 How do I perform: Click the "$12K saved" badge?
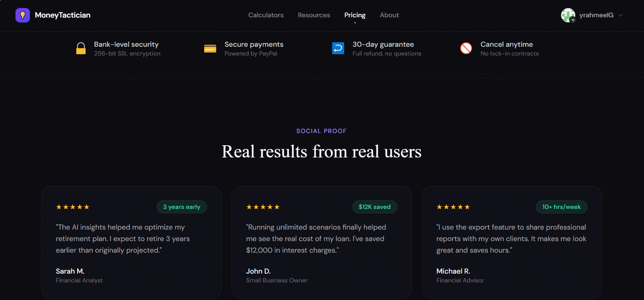tap(374, 207)
